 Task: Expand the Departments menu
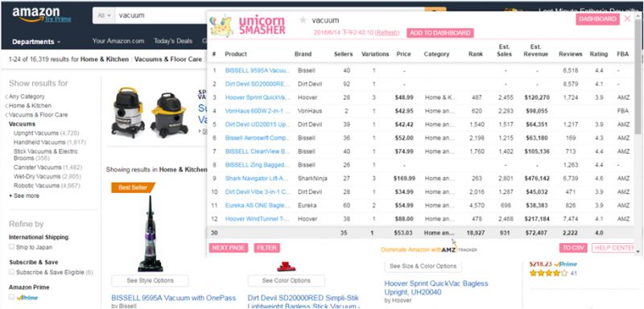tap(36, 42)
